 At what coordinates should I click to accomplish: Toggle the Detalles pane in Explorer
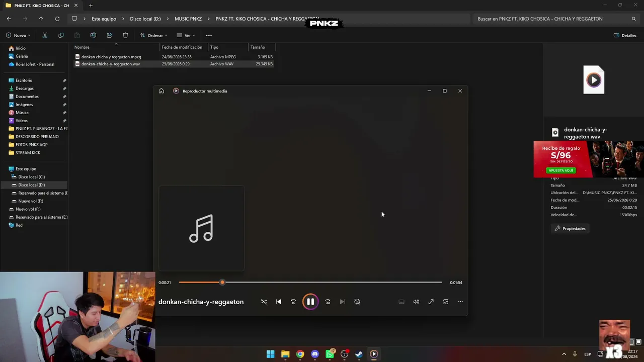click(x=625, y=35)
